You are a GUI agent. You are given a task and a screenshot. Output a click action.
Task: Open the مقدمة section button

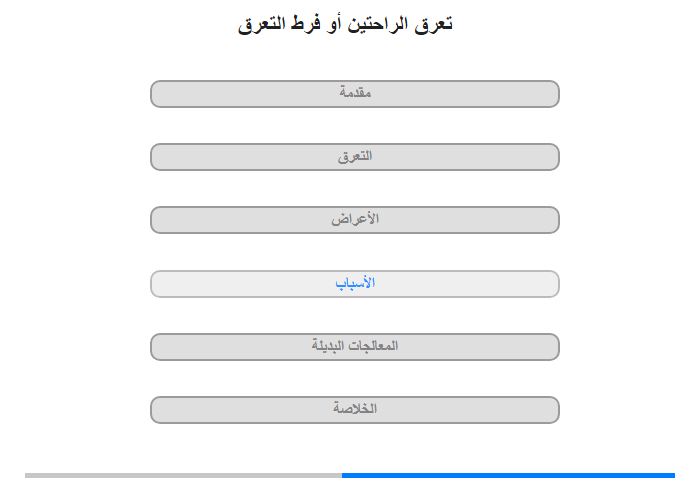click(x=355, y=94)
